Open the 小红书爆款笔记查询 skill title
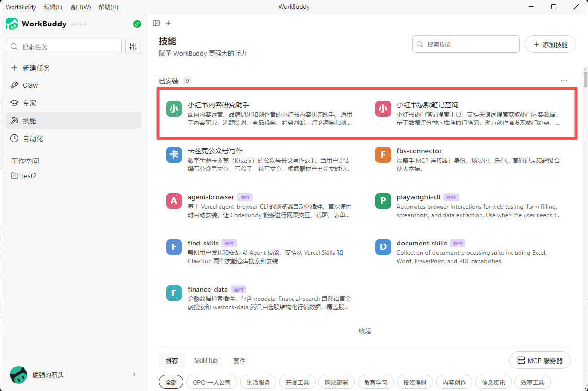Image resolution: width=588 pixels, height=391 pixels. point(428,105)
